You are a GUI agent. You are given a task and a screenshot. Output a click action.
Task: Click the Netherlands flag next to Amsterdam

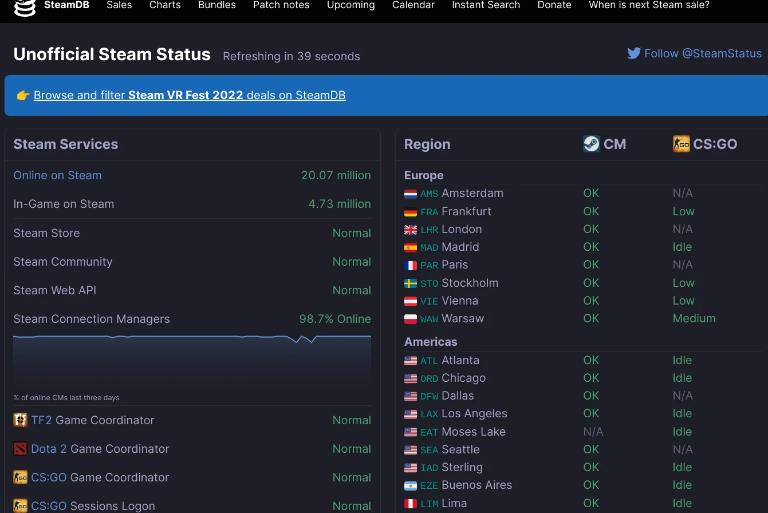tap(410, 194)
